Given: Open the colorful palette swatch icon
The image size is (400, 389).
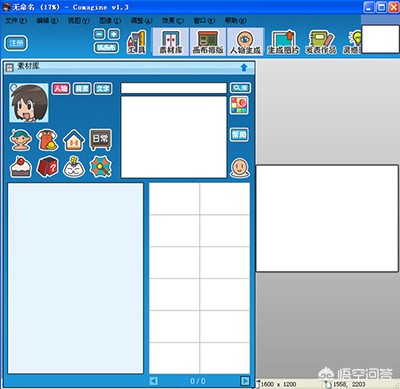Looking at the screenshot, I should 239,105.
